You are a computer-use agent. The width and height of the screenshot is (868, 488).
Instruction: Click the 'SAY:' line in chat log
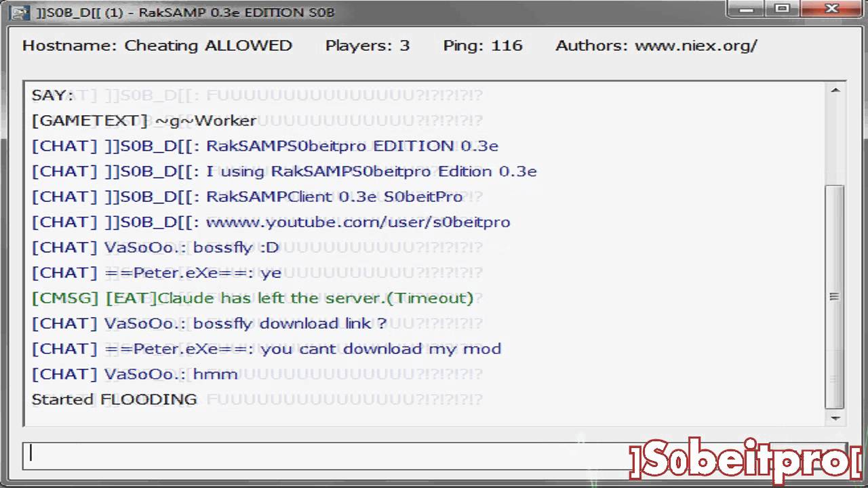click(x=52, y=95)
